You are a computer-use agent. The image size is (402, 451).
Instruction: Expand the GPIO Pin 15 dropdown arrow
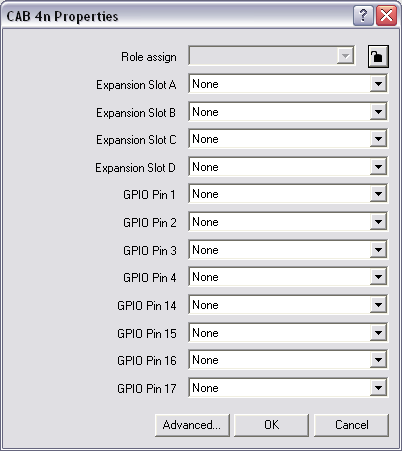click(x=378, y=333)
